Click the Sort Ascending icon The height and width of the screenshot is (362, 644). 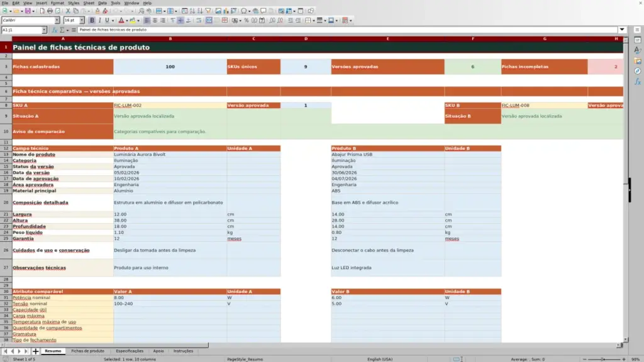click(x=192, y=11)
